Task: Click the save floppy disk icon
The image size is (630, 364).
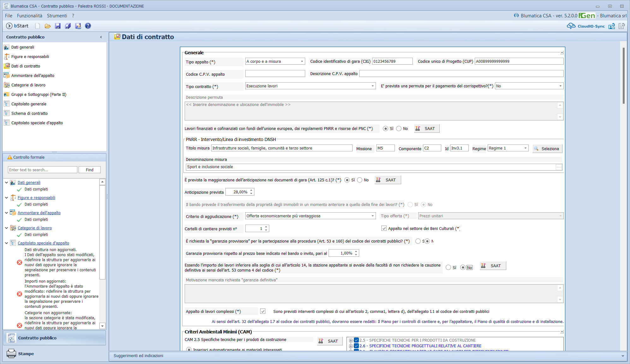Action: [x=58, y=26]
